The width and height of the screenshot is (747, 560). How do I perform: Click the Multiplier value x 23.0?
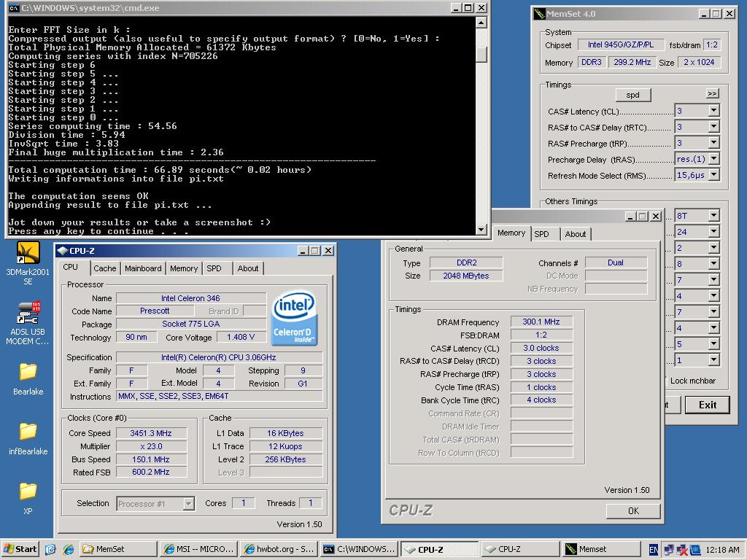point(151,446)
